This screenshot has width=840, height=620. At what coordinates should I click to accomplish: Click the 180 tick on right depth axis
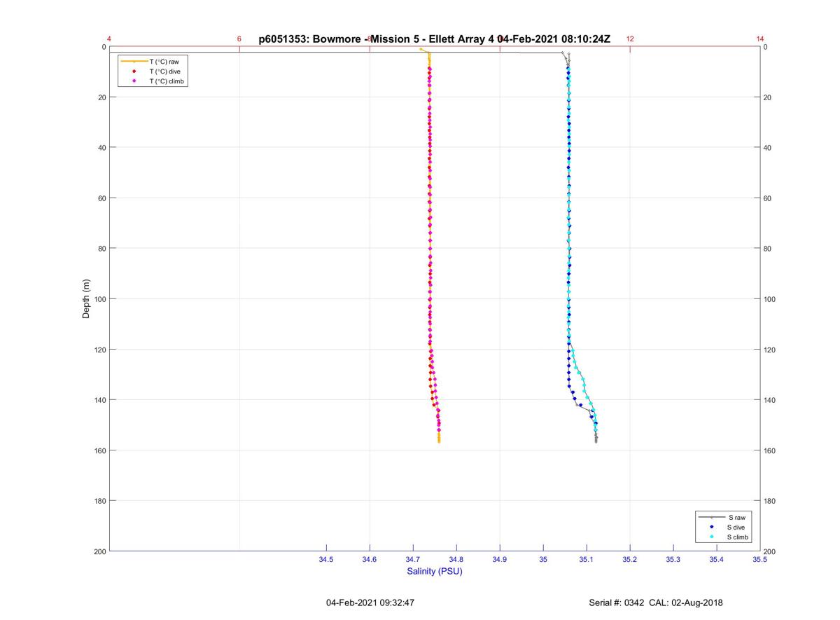coord(770,501)
